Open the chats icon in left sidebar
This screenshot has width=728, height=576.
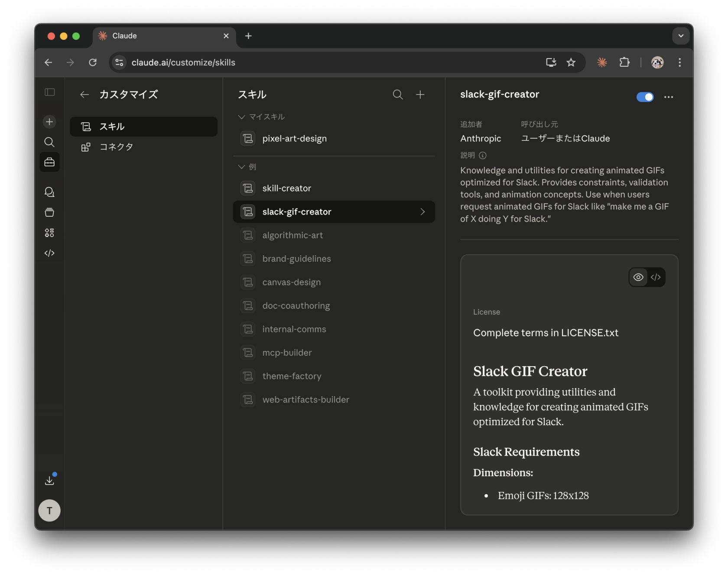click(49, 192)
